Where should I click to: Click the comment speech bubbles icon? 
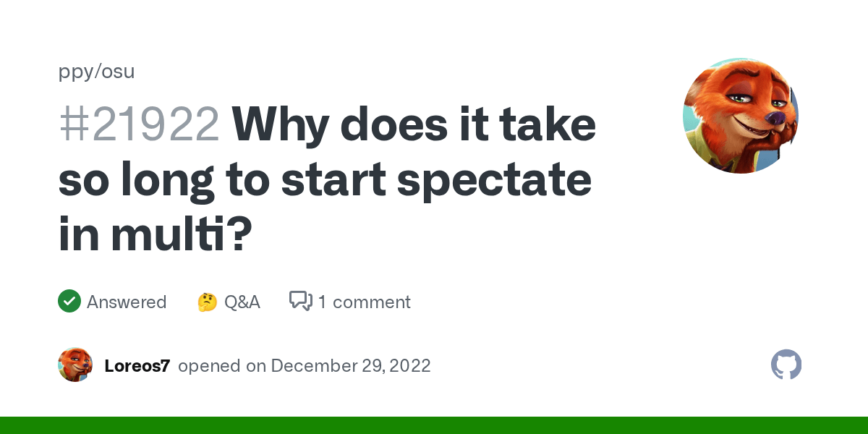300,301
